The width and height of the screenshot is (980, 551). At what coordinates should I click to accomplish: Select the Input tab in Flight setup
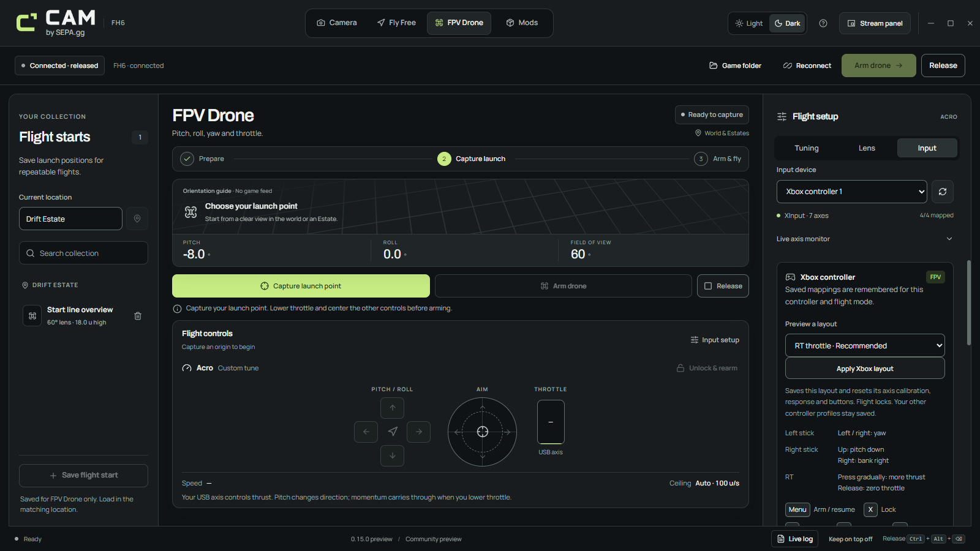(x=927, y=148)
